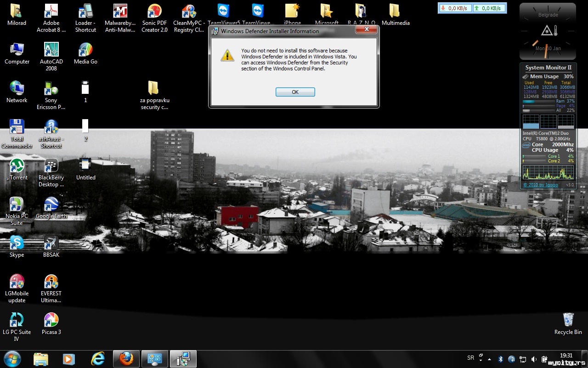Switch to Firefox in the taskbar
The width and height of the screenshot is (588, 368).
tap(126, 359)
